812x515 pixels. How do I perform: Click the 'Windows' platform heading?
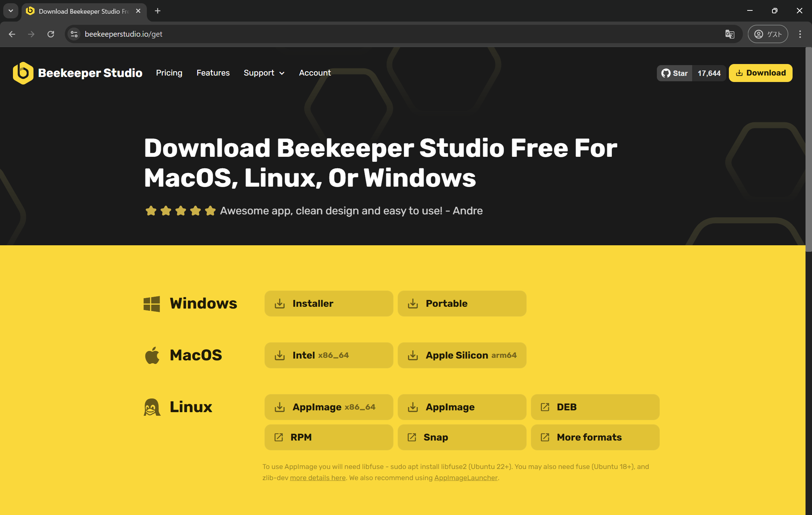tap(203, 304)
